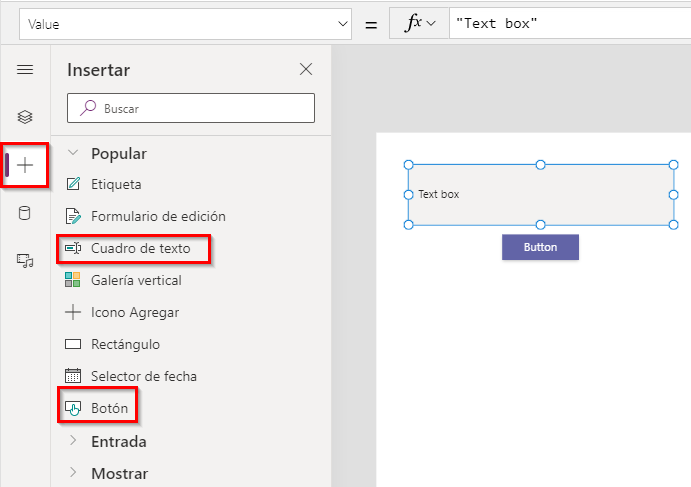Screen dimensions: 691x487
Task: Insert an Etiqueta control
Action: click(x=116, y=184)
